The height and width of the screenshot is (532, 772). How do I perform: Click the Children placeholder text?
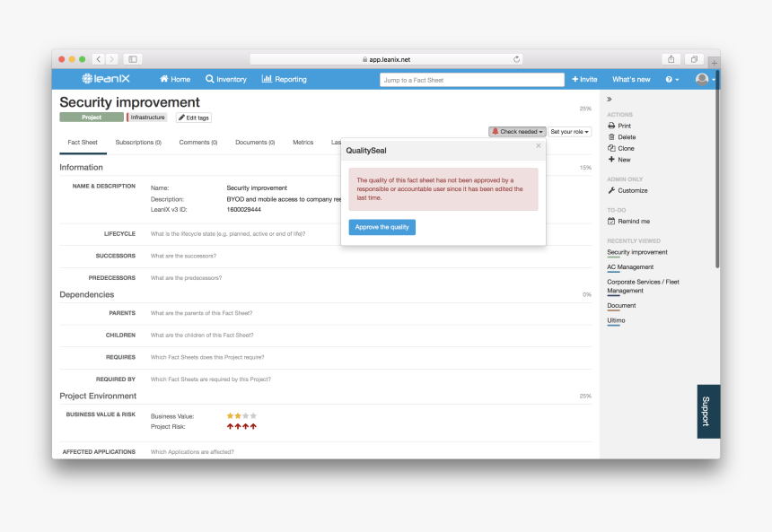[202, 336]
